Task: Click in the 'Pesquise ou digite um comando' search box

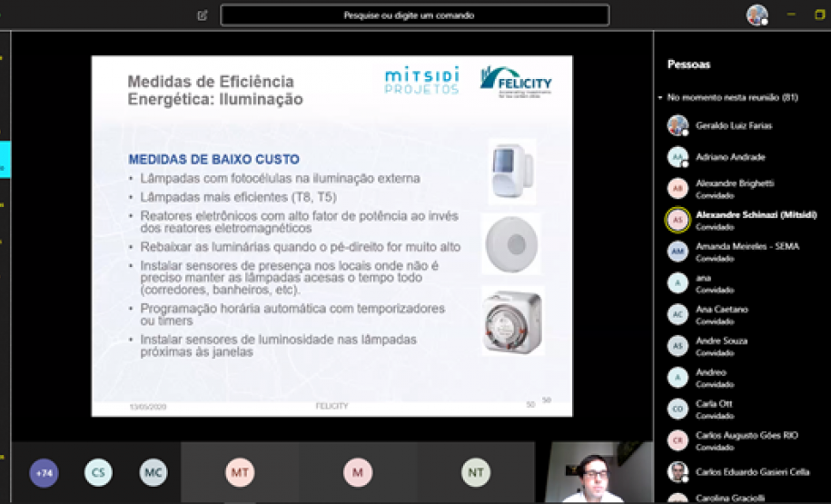Action: click(414, 15)
